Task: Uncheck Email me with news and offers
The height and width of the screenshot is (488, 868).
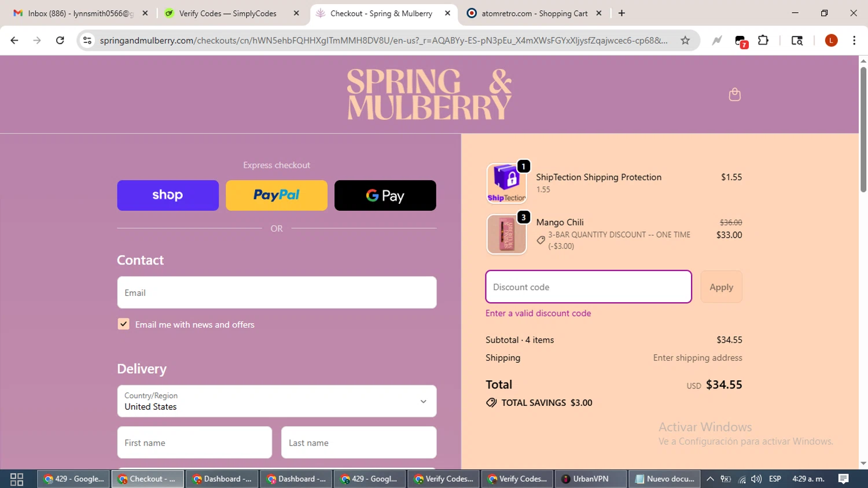Action: 123,324
